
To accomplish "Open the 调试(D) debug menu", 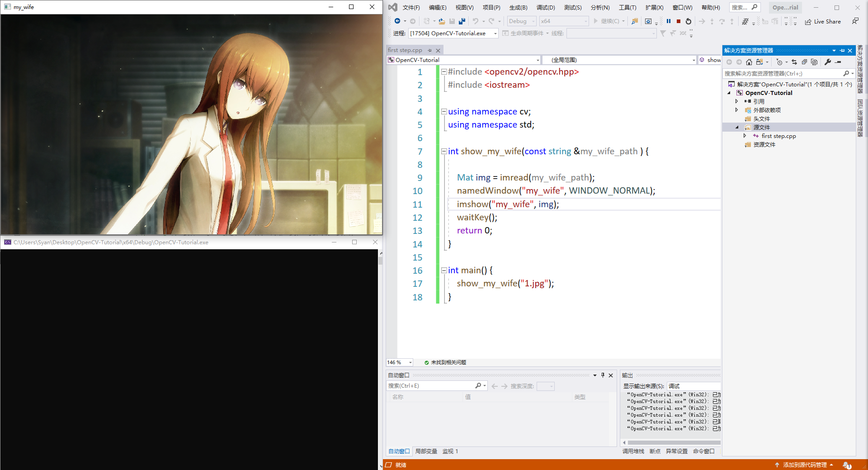I will pos(546,7).
